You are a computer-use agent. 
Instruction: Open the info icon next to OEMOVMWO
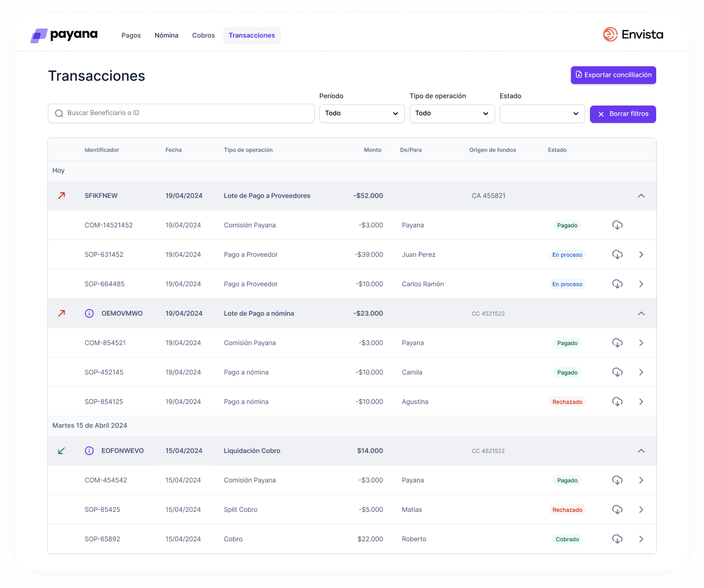89,313
